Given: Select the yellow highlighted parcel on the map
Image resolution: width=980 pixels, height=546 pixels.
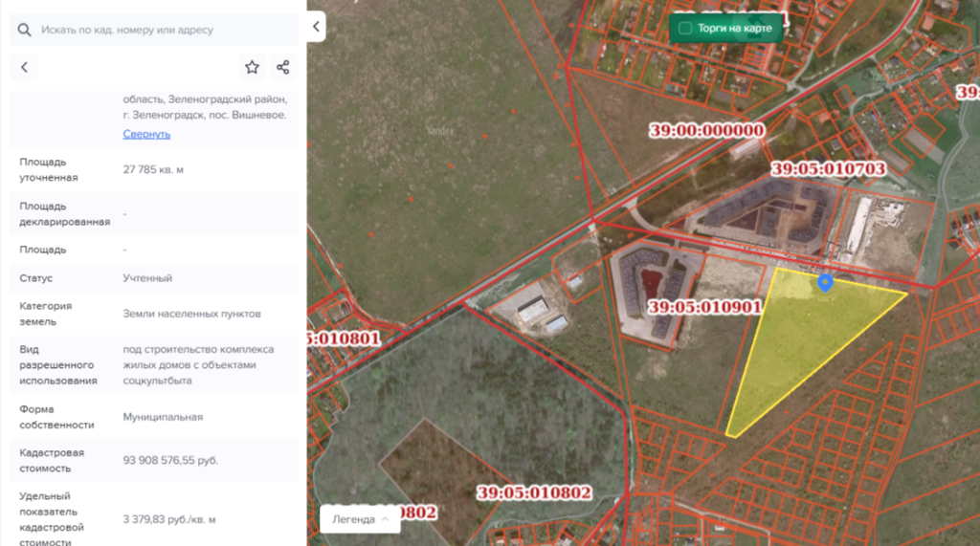Looking at the screenshot, I should [794, 344].
